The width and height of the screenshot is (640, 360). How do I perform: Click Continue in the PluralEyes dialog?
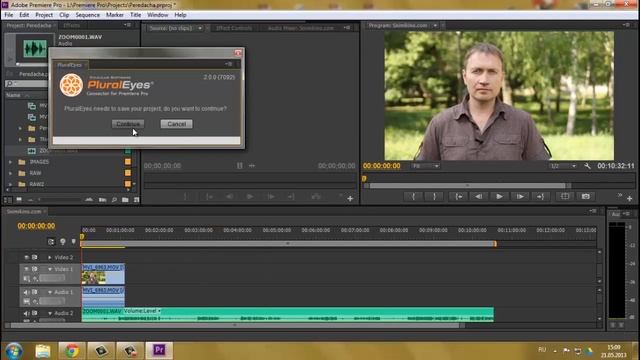pyautogui.click(x=128, y=124)
